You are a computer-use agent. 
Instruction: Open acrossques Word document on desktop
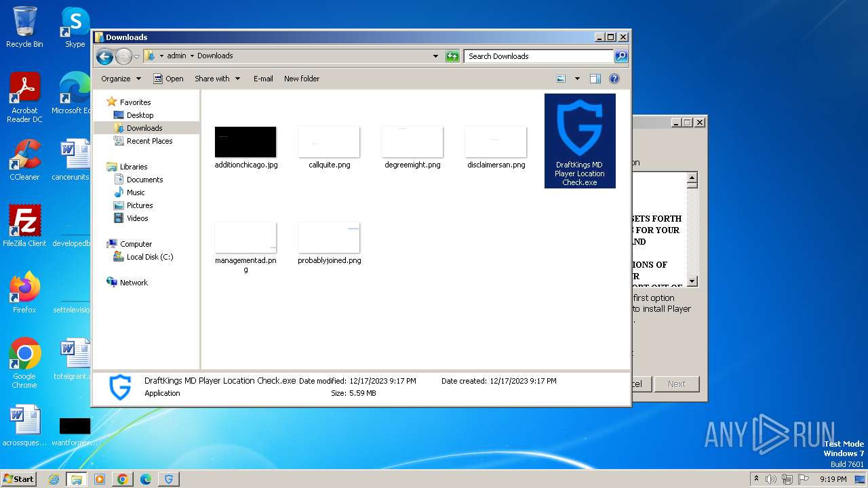(x=24, y=426)
